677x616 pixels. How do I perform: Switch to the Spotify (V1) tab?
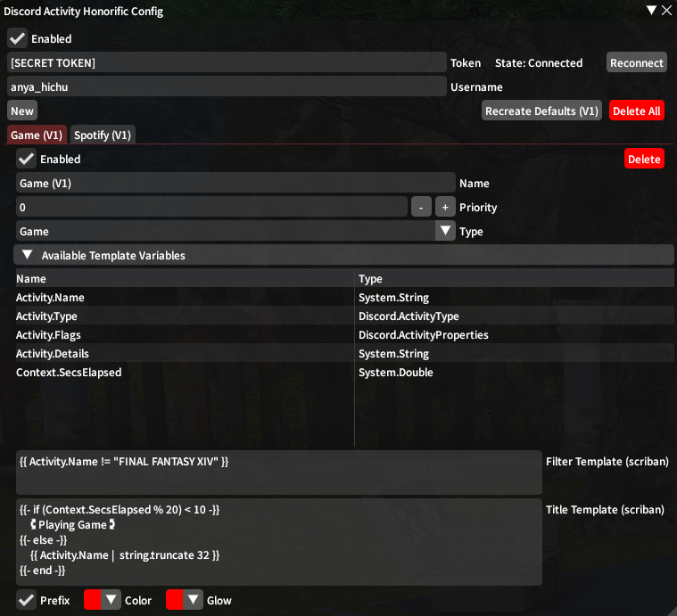tap(103, 135)
